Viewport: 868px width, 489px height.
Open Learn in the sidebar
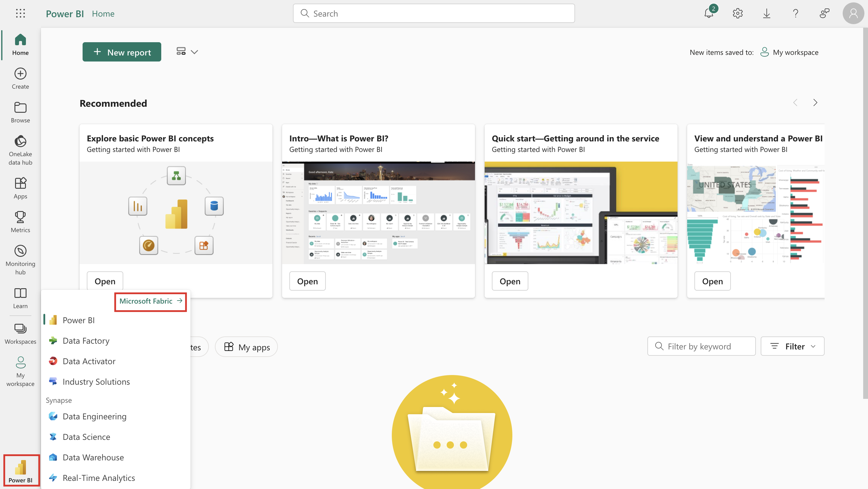(20, 298)
